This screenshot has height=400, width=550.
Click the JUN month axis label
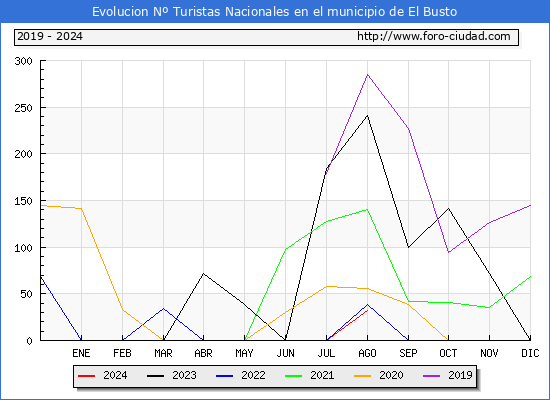pyautogui.click(x=286, y=353)
